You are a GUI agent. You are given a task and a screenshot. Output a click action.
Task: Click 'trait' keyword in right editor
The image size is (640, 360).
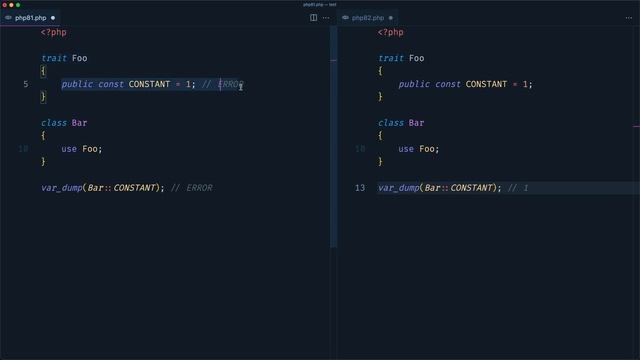pos(391,58)
